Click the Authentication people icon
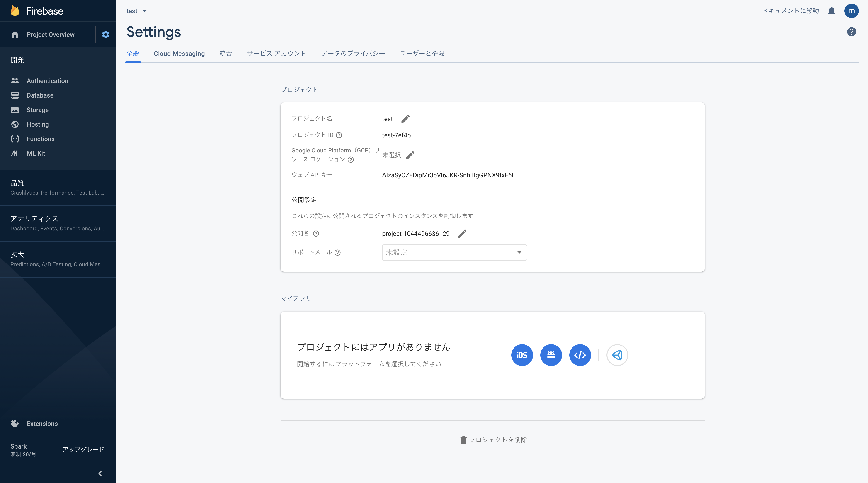 [15, 80]
